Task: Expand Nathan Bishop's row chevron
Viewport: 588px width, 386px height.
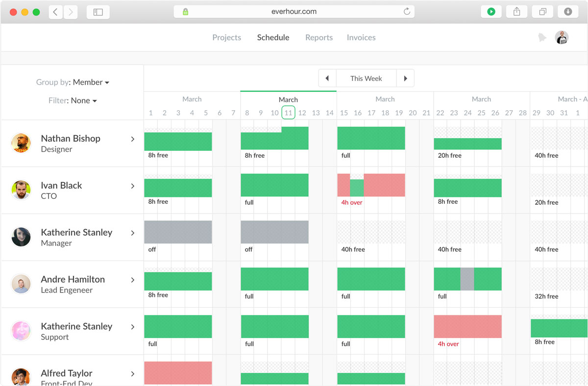Action: 132,139
